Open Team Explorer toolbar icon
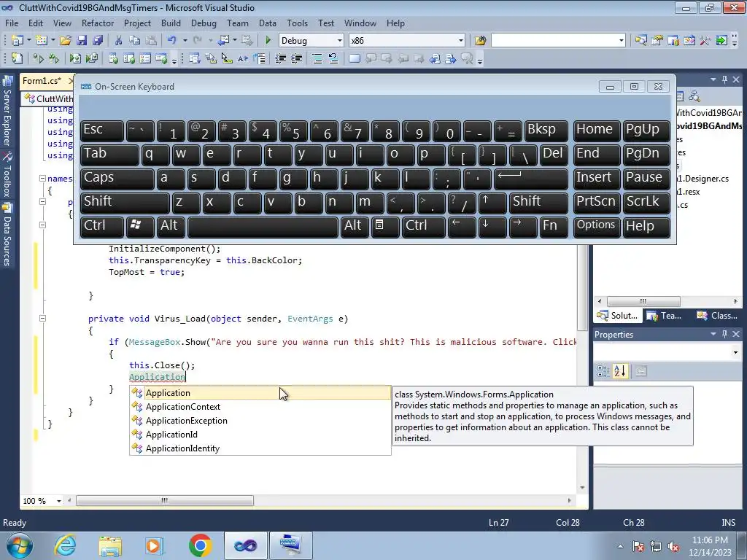This screenshot has height=560, width=747. (x=673, y=41)
